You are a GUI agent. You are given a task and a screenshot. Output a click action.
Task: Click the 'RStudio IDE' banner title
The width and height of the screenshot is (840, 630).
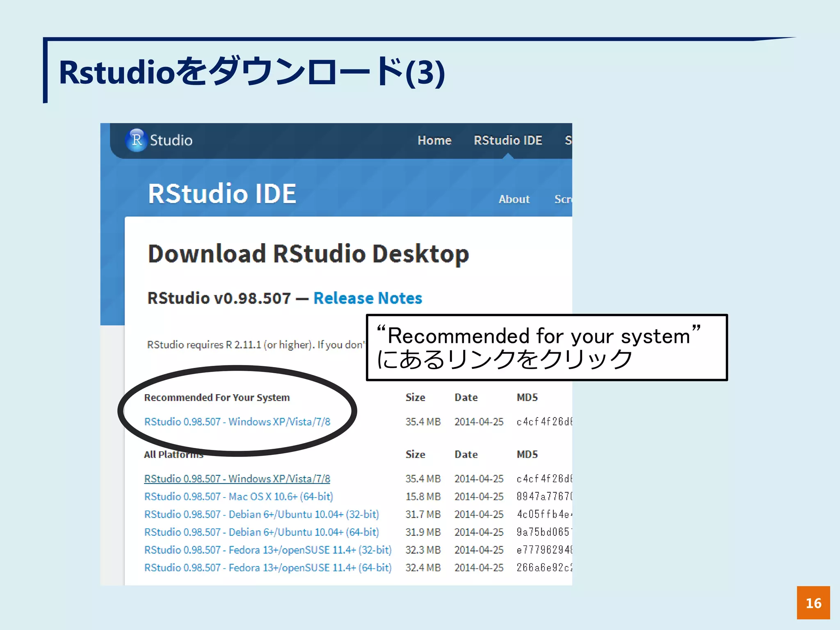(222, 194)
